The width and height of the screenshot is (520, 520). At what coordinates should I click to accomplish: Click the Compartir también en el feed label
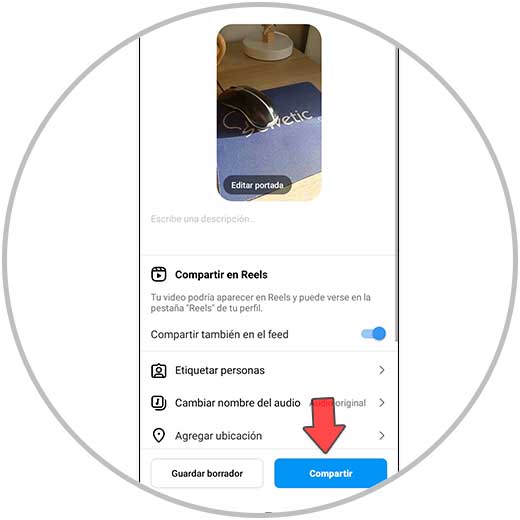219,334
